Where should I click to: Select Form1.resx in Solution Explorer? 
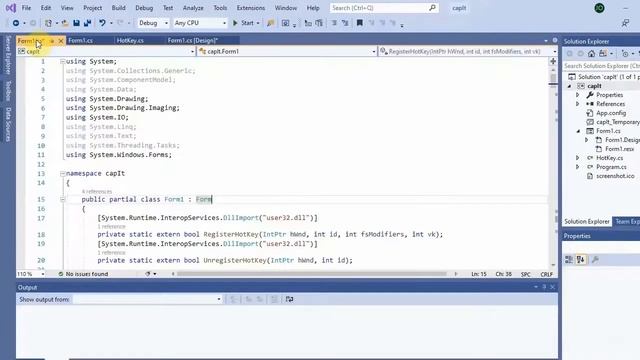(x=619, y=149)
